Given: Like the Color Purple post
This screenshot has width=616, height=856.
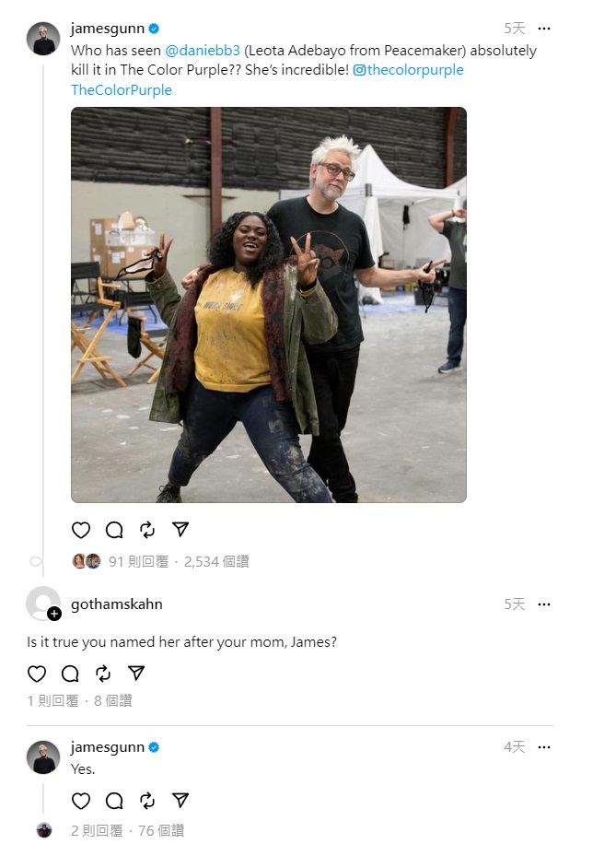Looking at the screenshot, I should click(x=81, y=530).
